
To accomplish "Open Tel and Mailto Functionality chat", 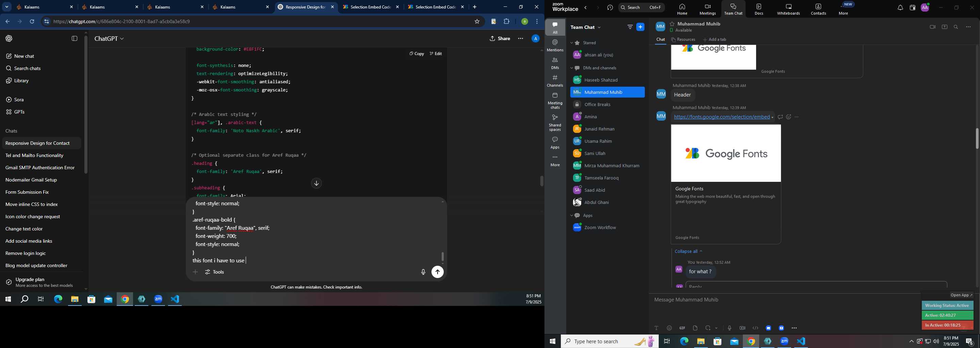I will 41,155.
